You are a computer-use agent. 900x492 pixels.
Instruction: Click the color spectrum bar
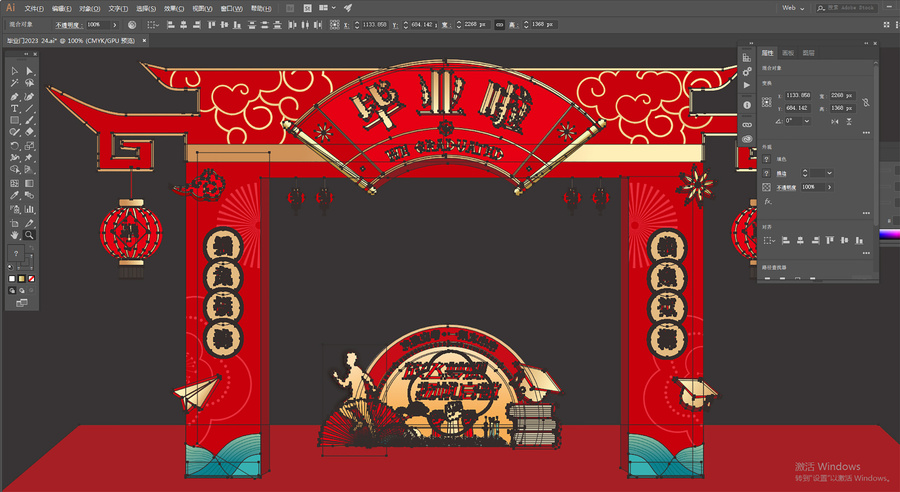(x=889, y=234)
